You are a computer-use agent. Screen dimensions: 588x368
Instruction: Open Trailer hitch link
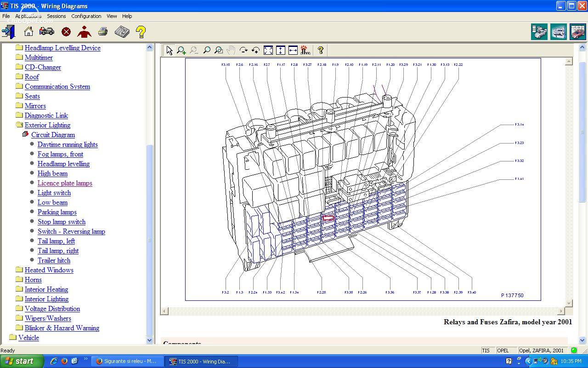coord(54,260)
